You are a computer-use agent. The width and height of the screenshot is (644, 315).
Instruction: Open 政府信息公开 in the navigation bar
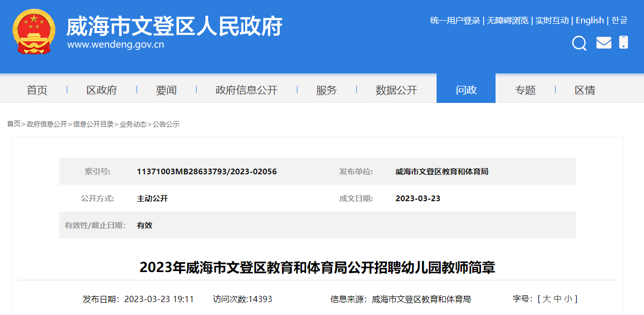pyautogui.click(x=246, y=90)
